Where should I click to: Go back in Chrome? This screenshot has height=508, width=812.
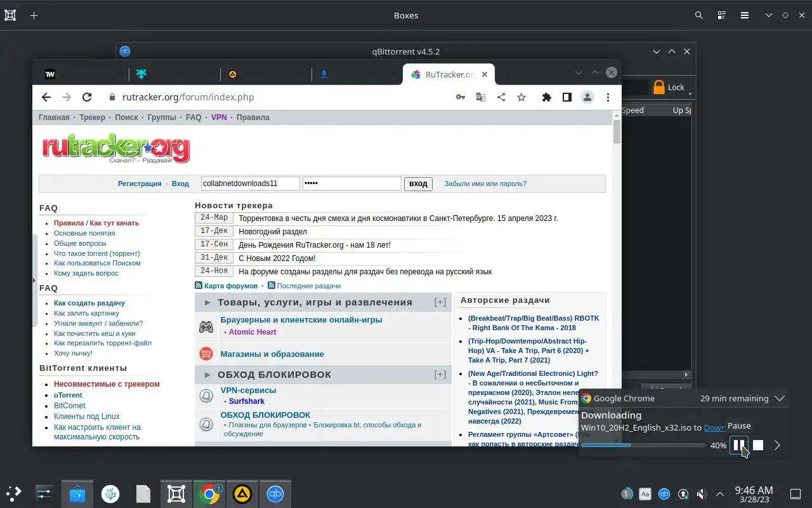pyautogui.click(x=46, y=97)
